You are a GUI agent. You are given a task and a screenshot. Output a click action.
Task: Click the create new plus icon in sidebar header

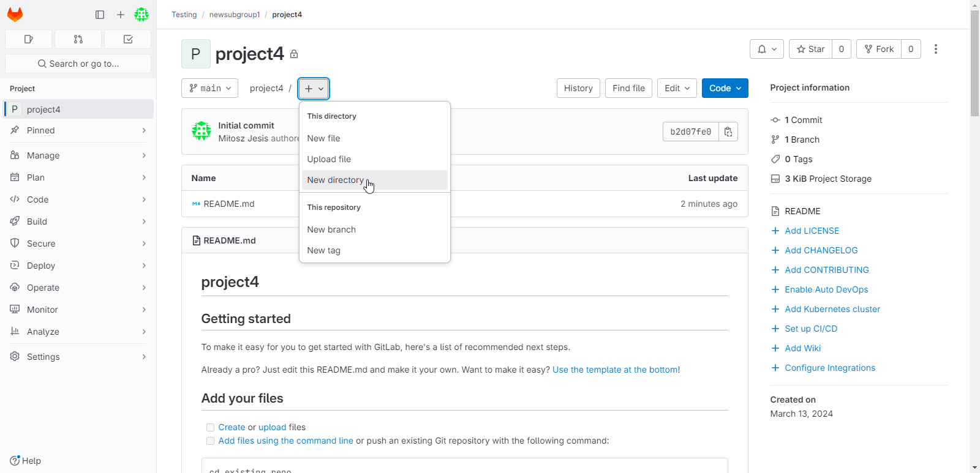pos(121,15)
